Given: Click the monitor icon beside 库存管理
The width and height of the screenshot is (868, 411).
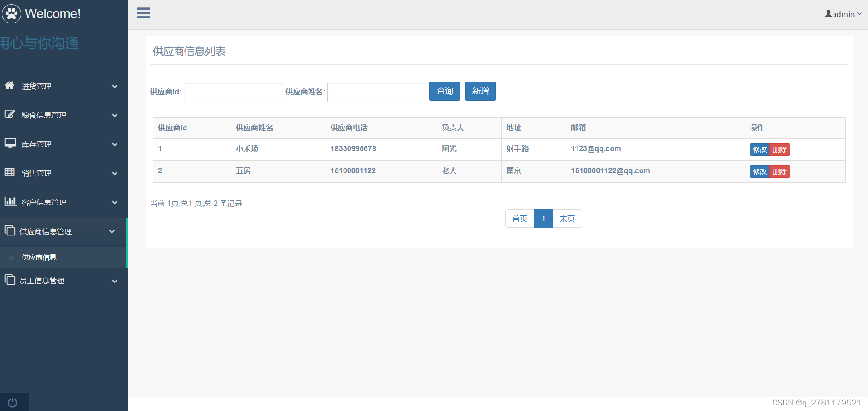Looking at the screenshot, I should [x=10, y=143].
